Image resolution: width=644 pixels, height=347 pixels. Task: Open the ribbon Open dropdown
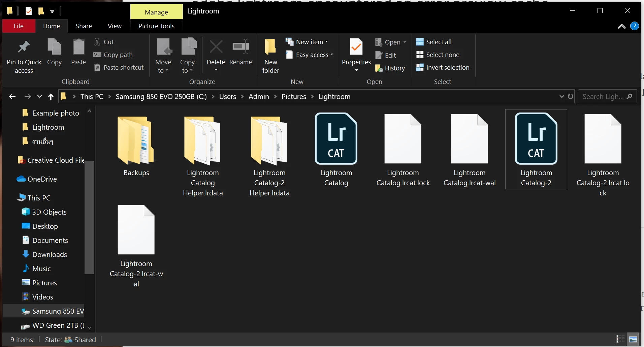(391, 42)
